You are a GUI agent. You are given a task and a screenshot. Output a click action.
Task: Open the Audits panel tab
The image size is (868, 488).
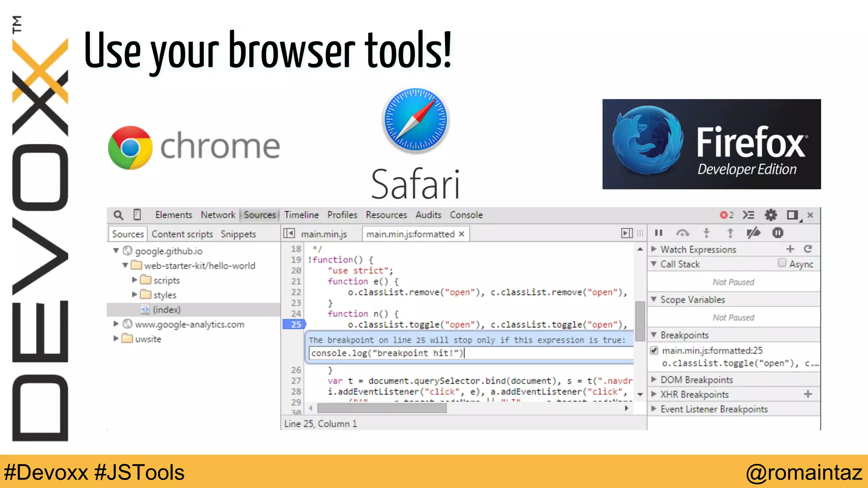point(428,215)
